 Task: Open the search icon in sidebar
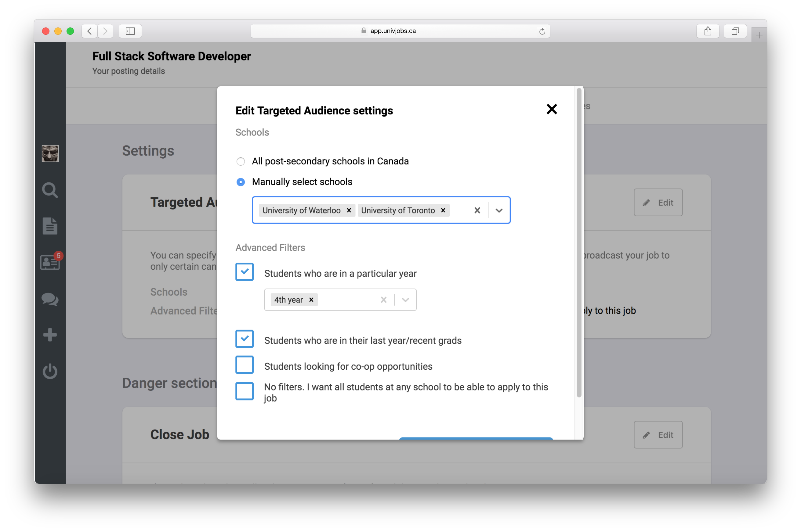[x=50, y=190]
